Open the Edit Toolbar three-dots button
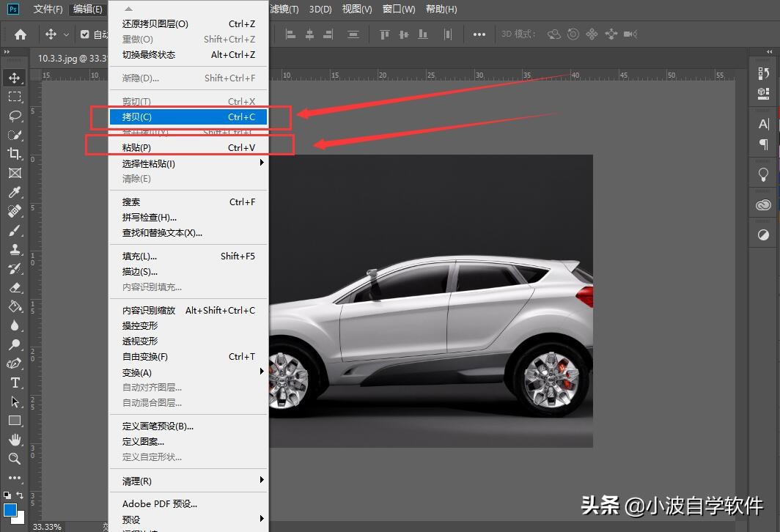 [15, 478]
